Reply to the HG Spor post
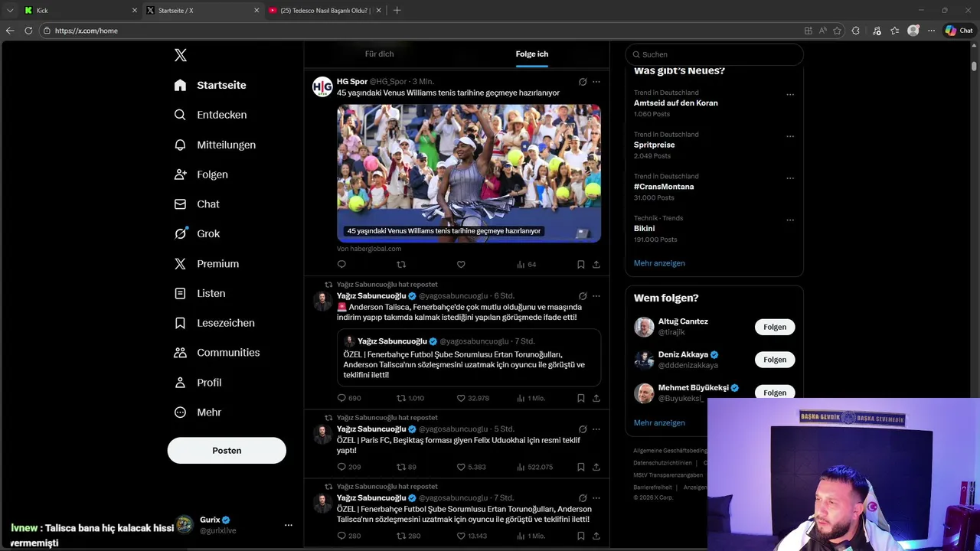Image resolution: width=980 pixels, height=551 pixels. click(x=341, y=265)
